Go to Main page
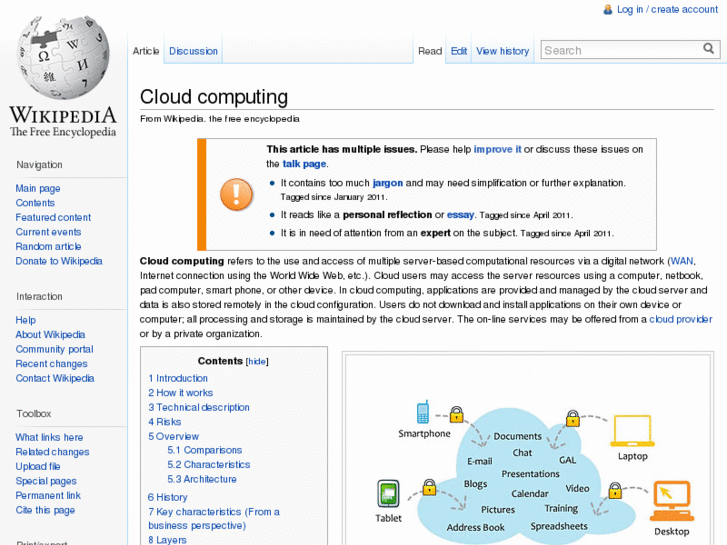Screen dimensions: 727x545 point(38,188)
